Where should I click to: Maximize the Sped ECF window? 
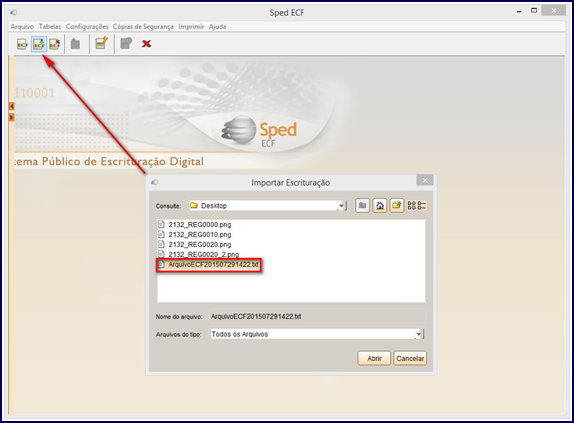[x=534, y=11]
